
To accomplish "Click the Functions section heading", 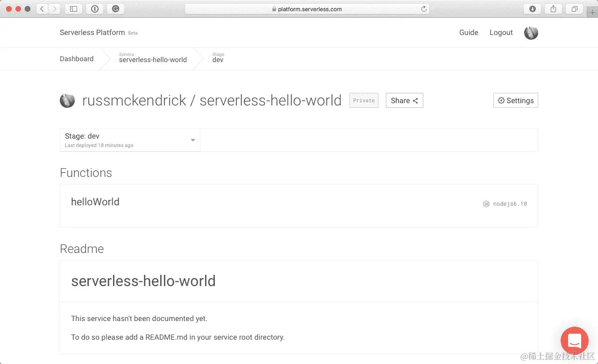I will [86, 173].
